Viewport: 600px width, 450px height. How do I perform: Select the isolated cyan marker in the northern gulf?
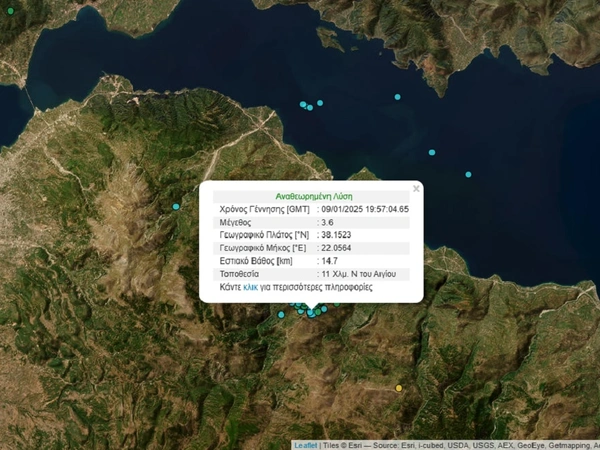coord(398,97)
